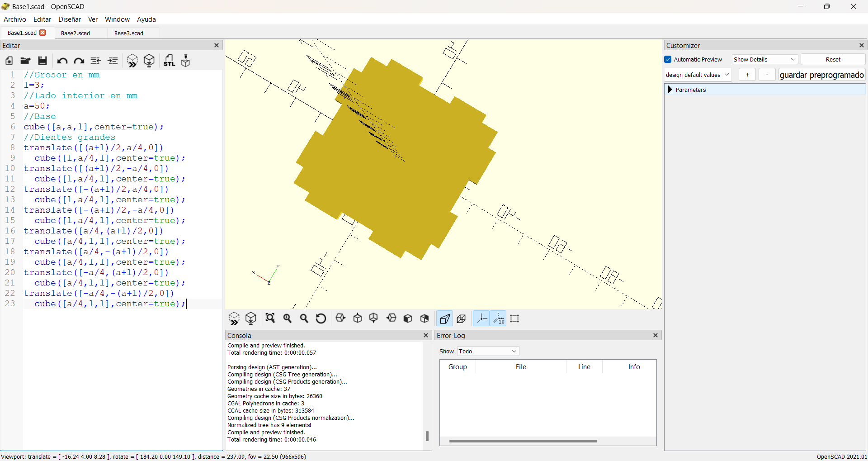The image size is (868, 461).
Task: Close the Customizer panel
Action: [862, 45]
